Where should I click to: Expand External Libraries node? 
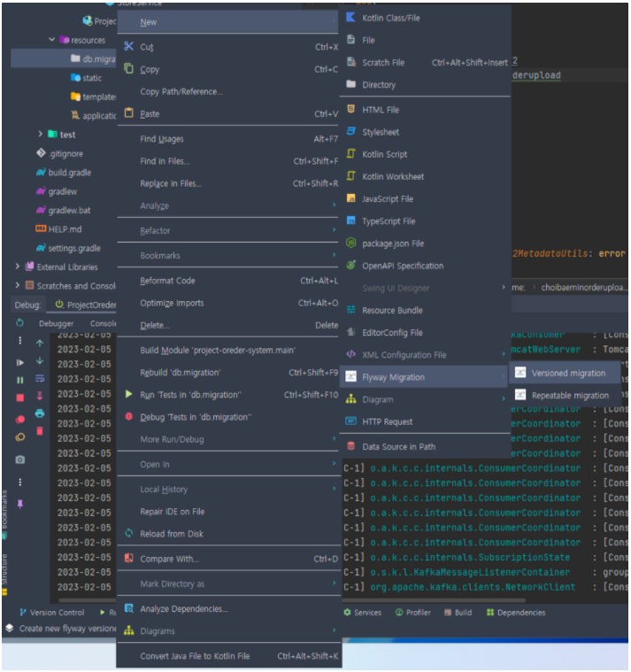coord(18,266)
